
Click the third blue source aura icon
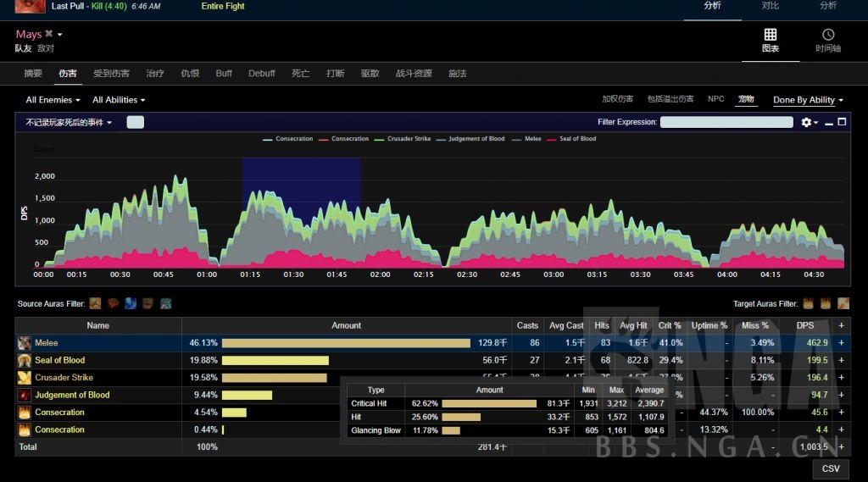pos(130,303)
